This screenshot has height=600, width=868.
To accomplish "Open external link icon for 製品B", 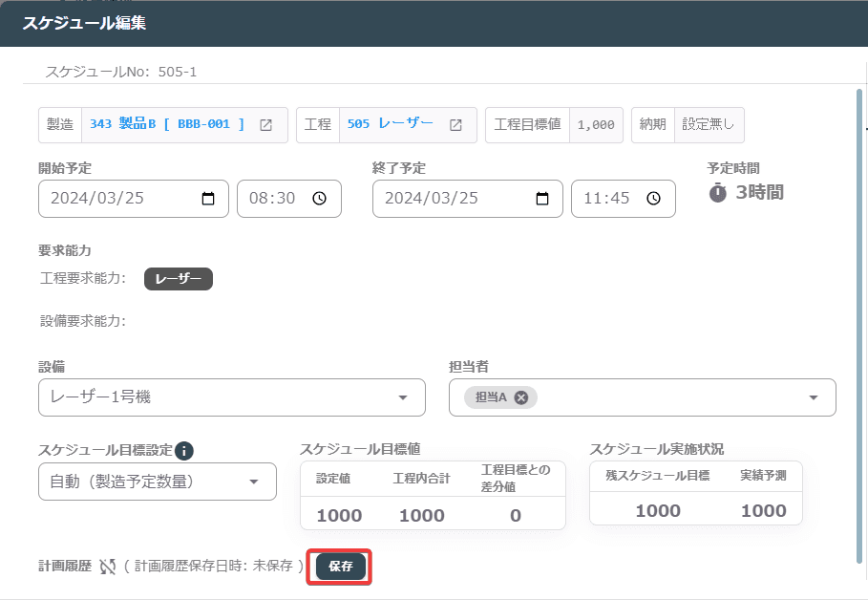I will click(x=265, y=125).
